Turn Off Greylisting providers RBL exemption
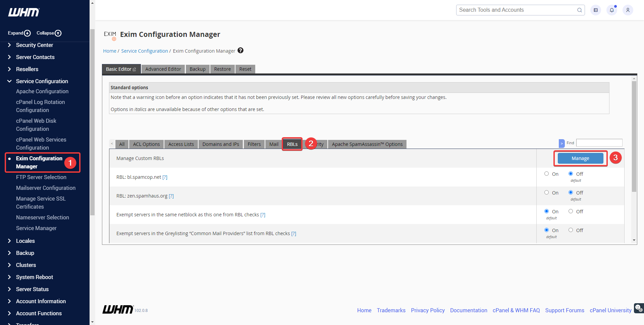 571,230
